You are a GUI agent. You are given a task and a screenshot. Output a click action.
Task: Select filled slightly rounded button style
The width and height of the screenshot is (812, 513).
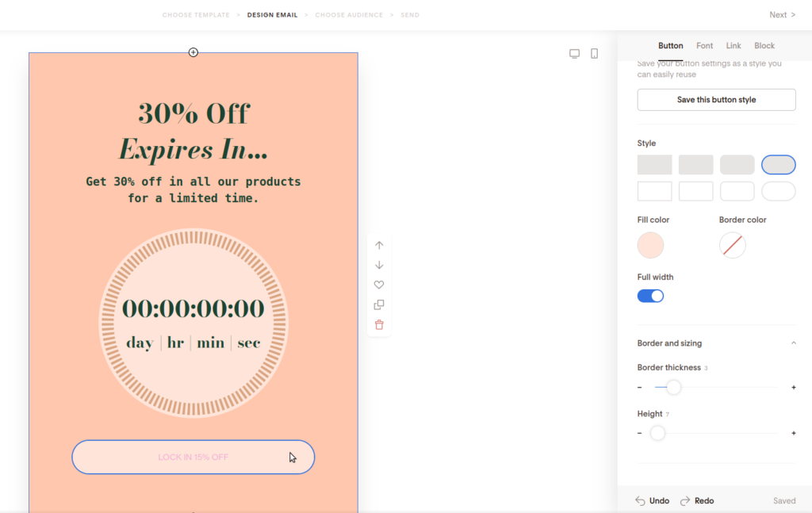coord(696,165)
